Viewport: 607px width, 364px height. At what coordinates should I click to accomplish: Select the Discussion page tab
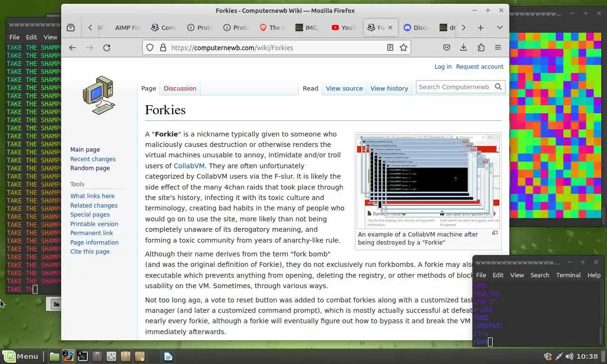pos(180,88)
